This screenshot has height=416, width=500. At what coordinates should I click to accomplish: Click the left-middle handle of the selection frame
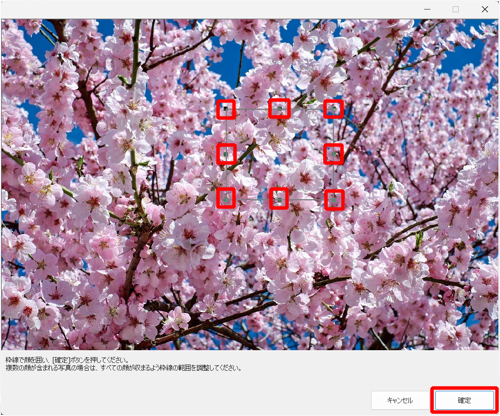coord(226,154)
